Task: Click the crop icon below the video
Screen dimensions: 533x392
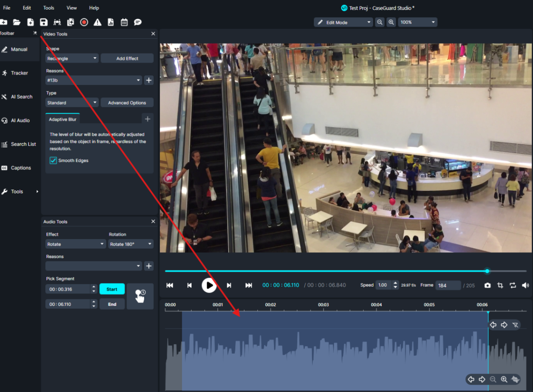Action: pos(500,285)
